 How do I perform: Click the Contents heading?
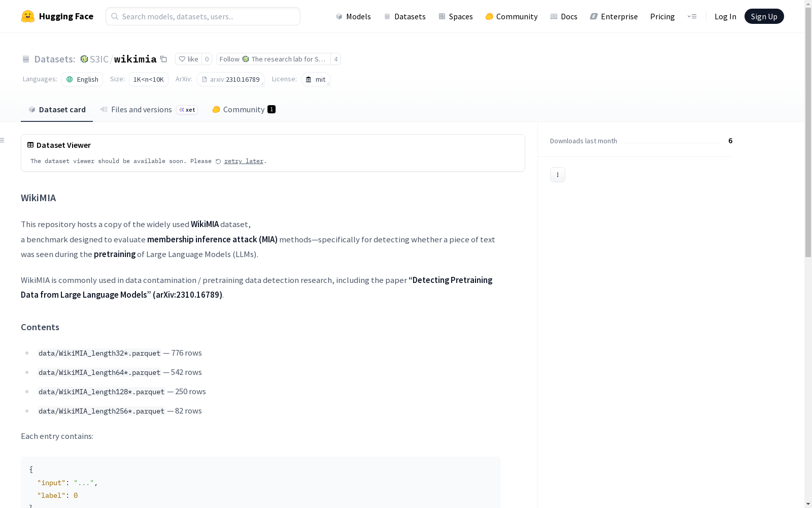tap(40, 327)
